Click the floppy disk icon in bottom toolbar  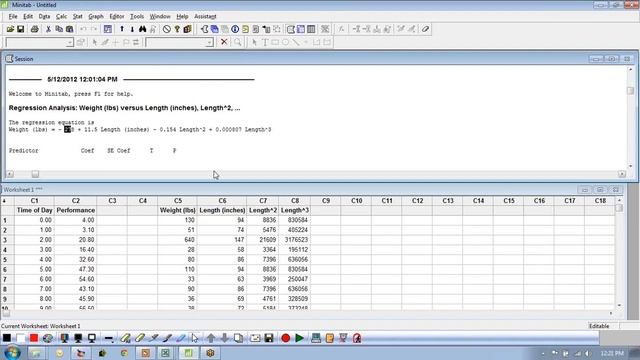tap(269, 338)
